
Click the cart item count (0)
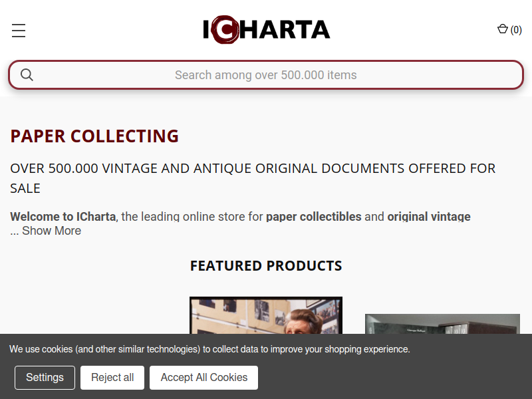click(516, 30)
